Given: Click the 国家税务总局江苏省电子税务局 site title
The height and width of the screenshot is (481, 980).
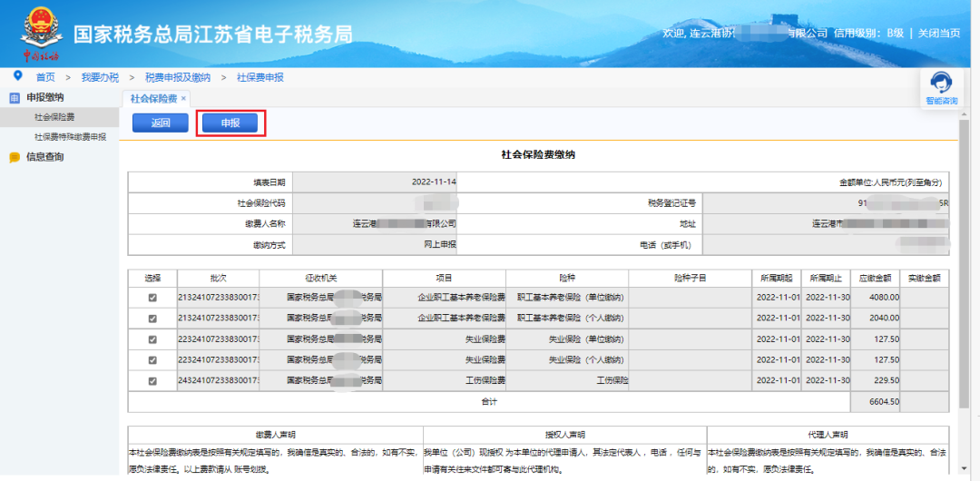Looking at the screenshot, I should point(213,34).
